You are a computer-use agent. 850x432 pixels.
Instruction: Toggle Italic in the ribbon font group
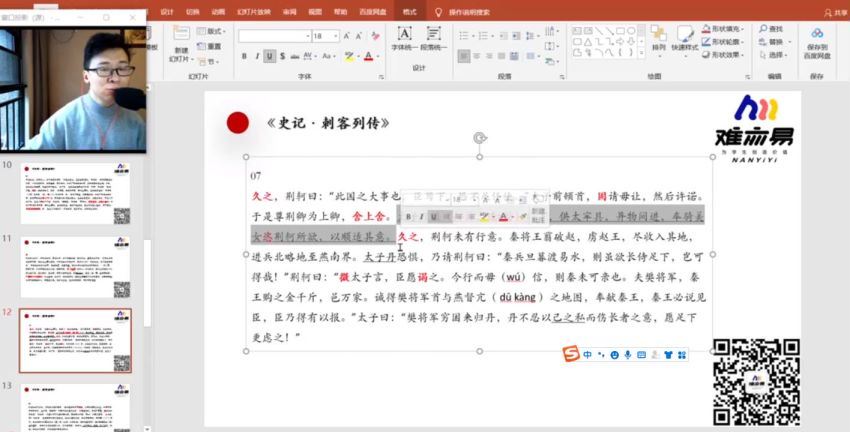coord(257,56)
